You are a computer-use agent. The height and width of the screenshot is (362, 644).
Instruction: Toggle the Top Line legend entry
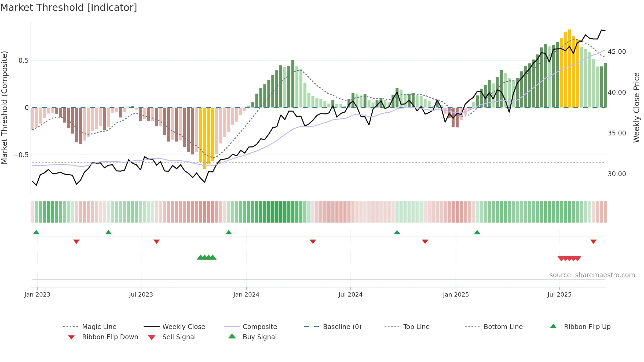pos(407,327)
